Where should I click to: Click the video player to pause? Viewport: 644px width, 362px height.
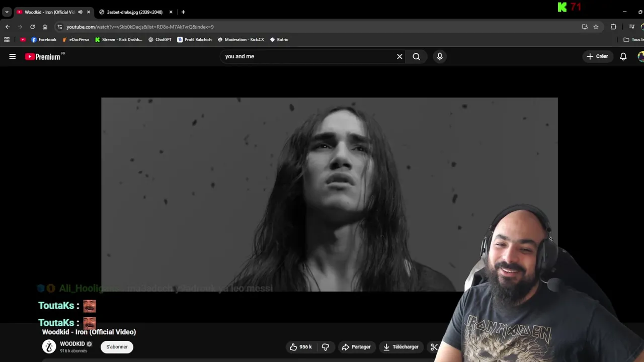[x=330, y=195]
